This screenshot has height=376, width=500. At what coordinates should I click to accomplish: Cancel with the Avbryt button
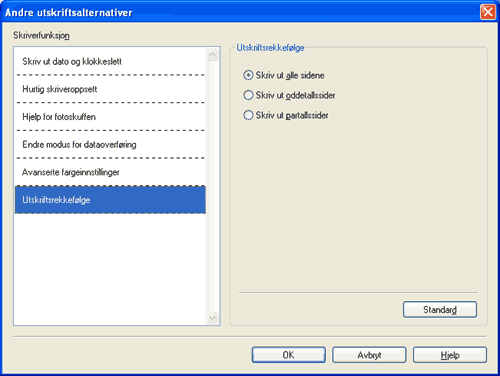pos(369,355)
